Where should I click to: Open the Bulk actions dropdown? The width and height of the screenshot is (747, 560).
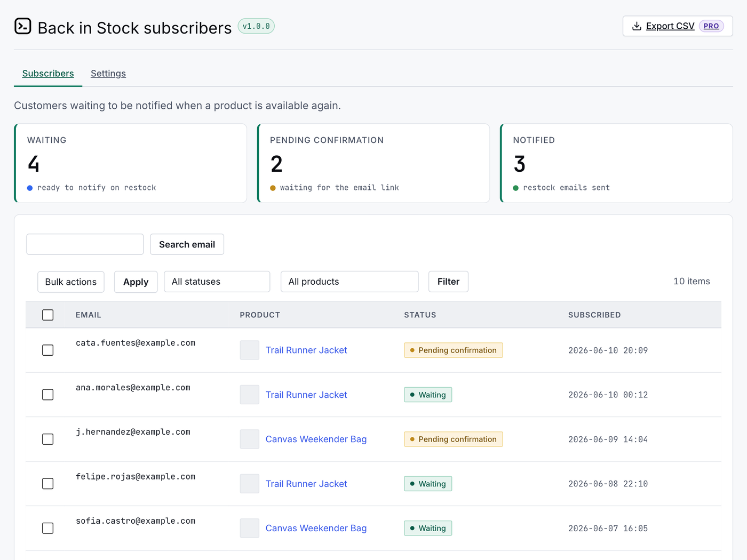pos(71,282)
